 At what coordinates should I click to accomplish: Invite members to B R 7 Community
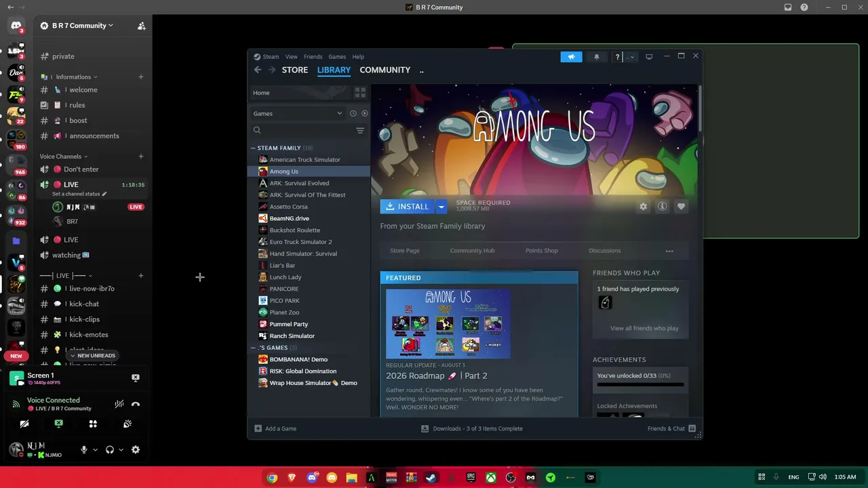pos(141,26)
